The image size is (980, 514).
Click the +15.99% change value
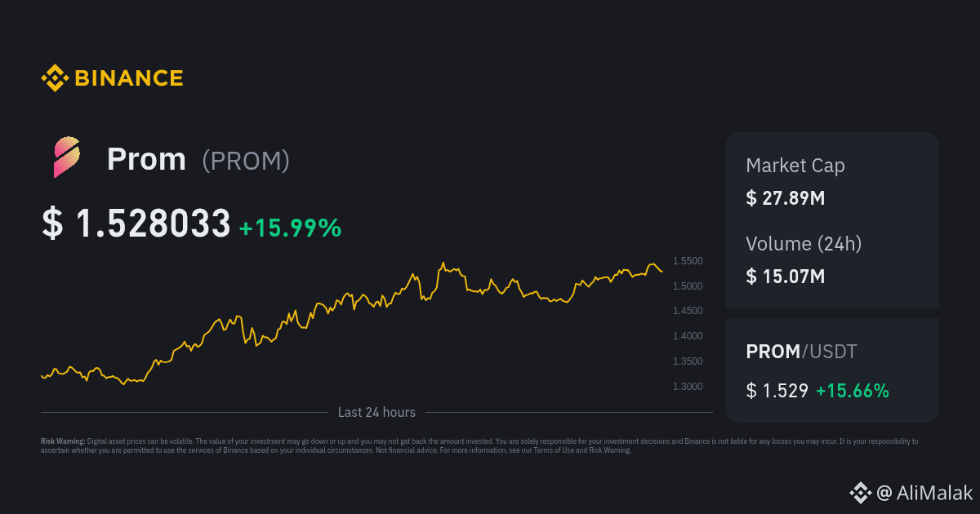tap(290, 228)
